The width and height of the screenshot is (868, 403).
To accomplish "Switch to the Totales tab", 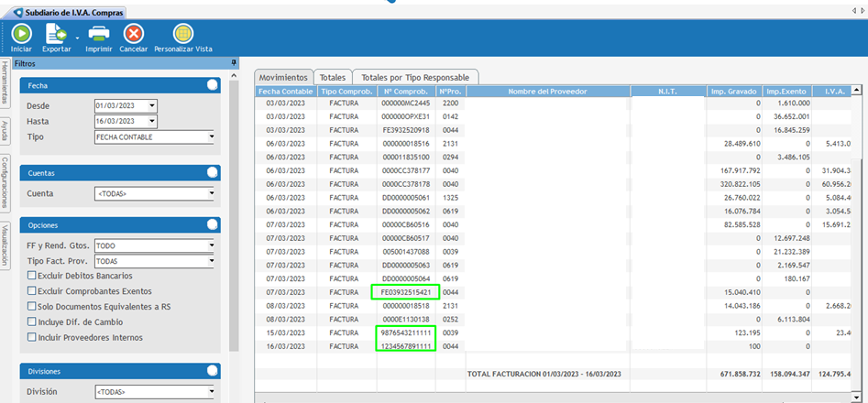I will tap(333, 77).
